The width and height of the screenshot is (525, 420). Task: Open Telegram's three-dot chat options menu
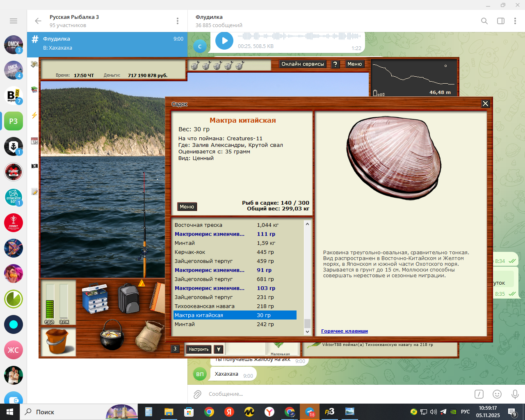[515, 21]
